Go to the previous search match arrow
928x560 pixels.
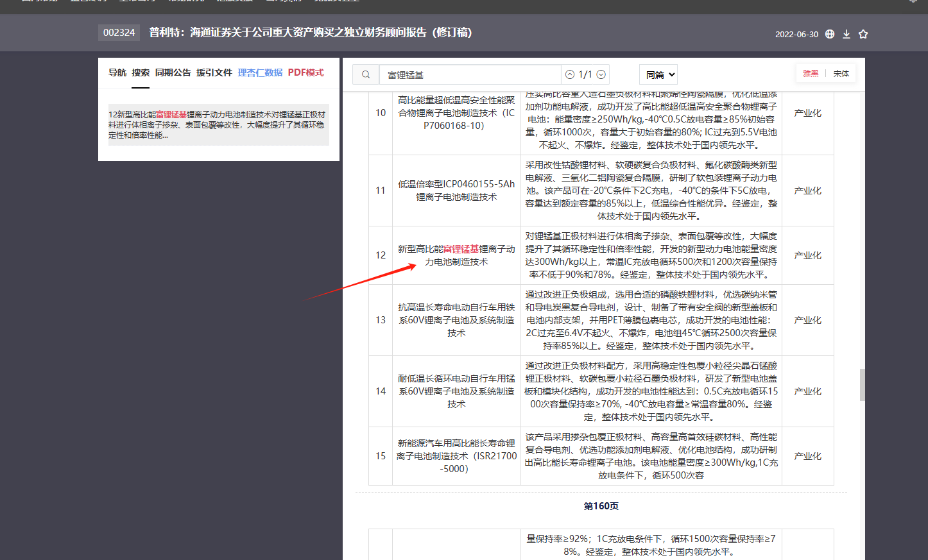click(570, 74)
